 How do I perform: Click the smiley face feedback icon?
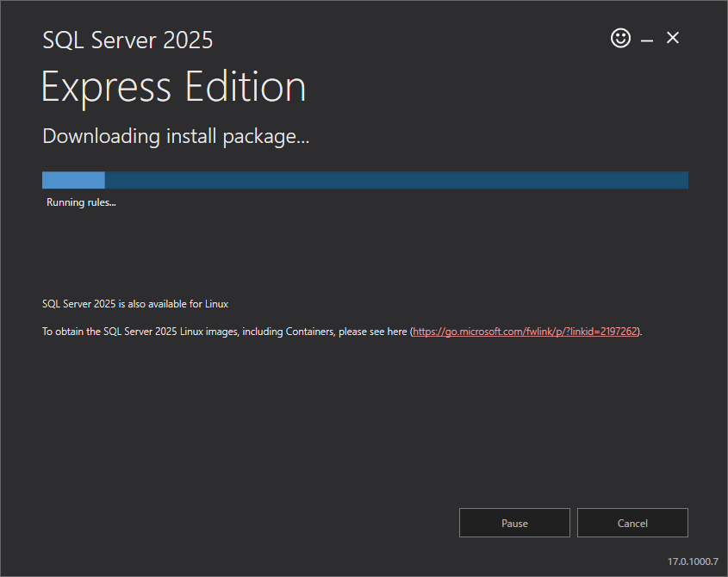(620, 38)
